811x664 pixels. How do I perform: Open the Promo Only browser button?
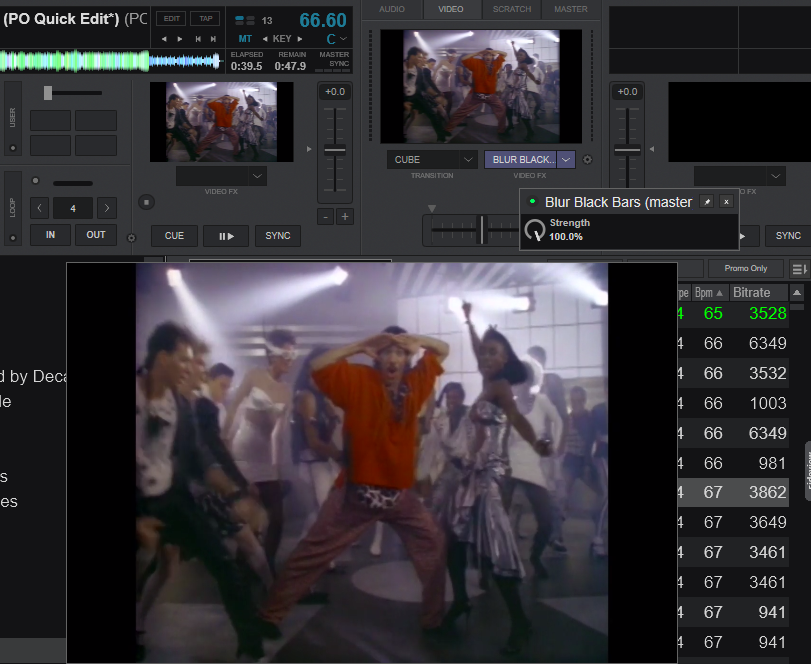pos(745,268)
